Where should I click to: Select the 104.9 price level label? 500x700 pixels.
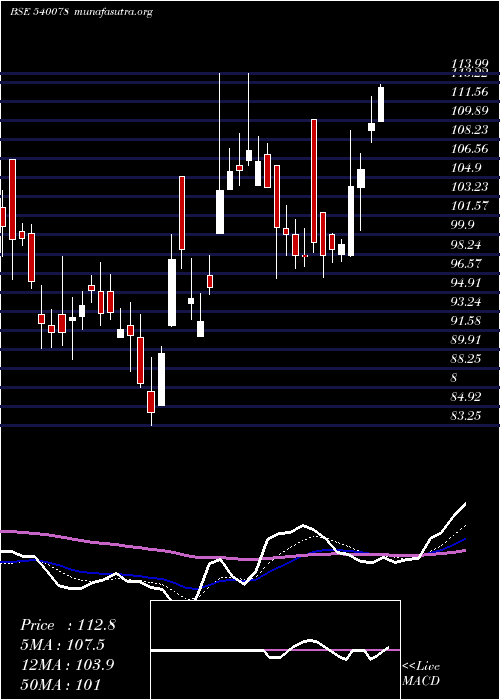466,168
